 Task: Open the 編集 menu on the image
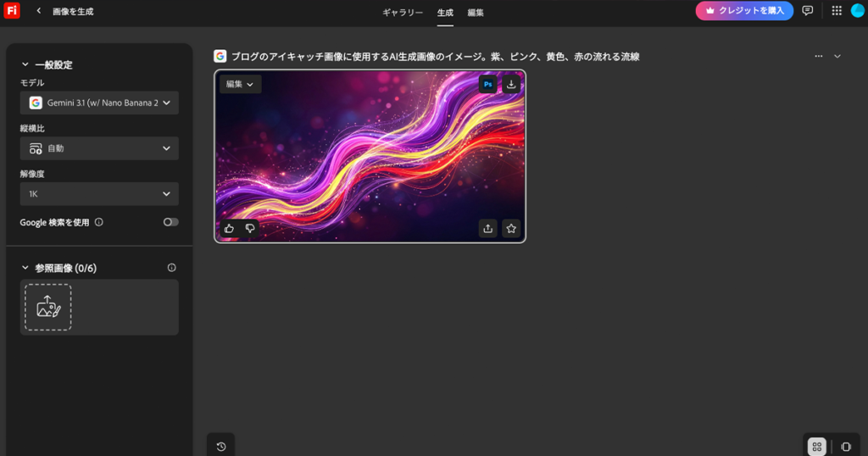pos(240,84)
